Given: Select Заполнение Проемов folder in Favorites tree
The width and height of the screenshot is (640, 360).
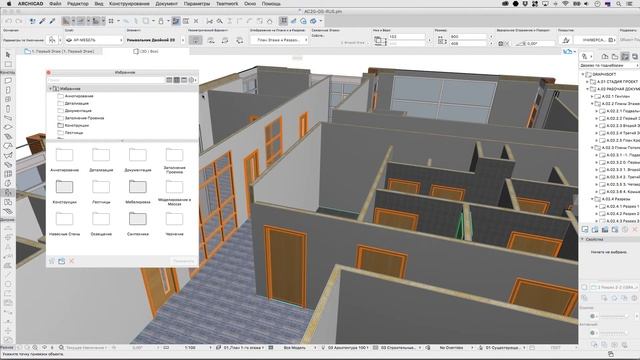Looking at the screenshot, I should coord(84,118).
